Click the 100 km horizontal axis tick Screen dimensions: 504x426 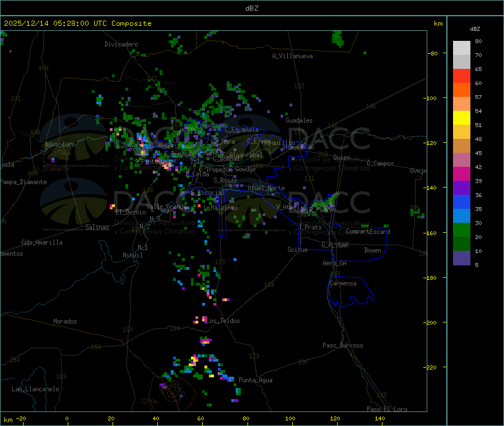point(290,419)
